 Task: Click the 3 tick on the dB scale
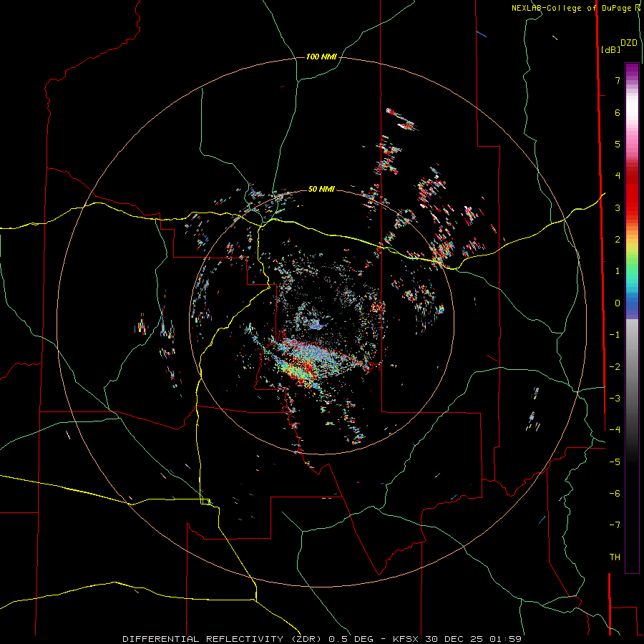[x=618, y=208]
